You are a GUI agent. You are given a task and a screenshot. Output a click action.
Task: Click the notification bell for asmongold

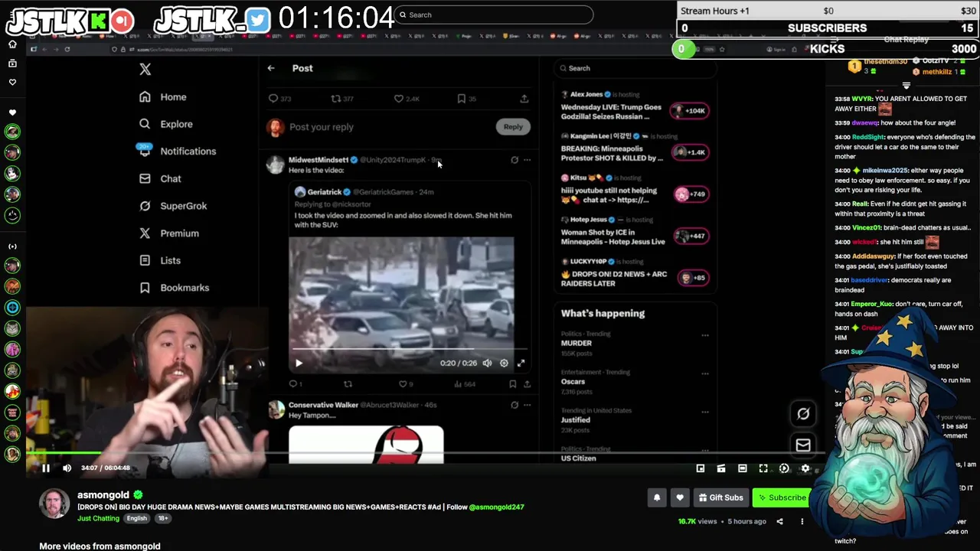657,498
